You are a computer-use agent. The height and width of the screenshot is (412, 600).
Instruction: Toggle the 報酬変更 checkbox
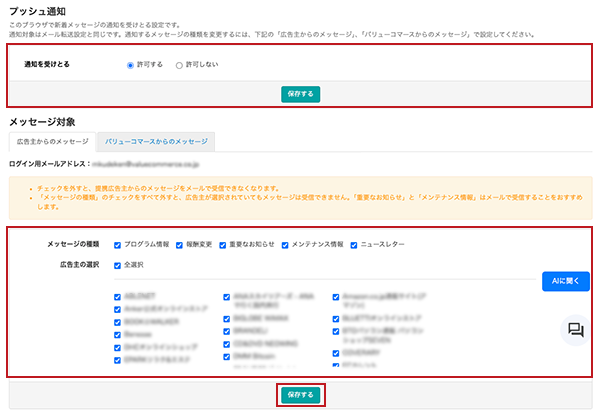tap(180, 244)
